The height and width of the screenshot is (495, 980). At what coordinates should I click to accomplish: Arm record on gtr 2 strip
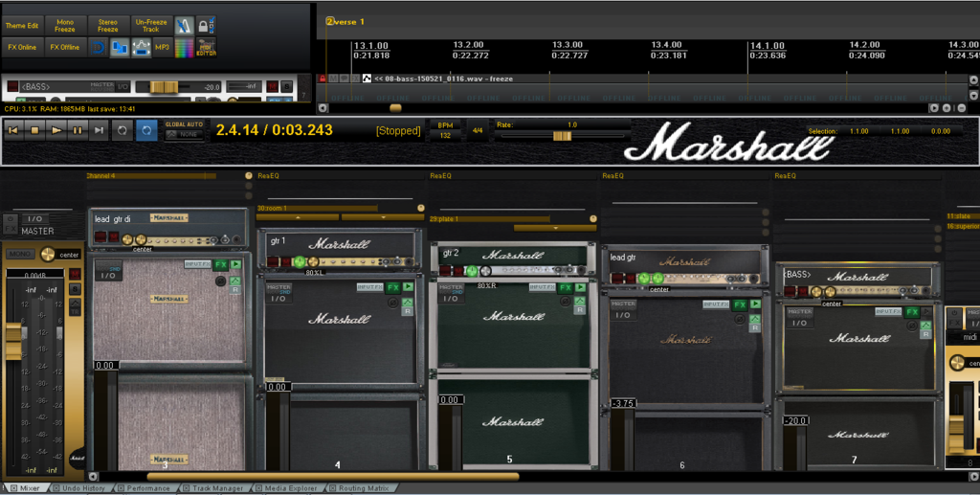(x=445, y=271)
